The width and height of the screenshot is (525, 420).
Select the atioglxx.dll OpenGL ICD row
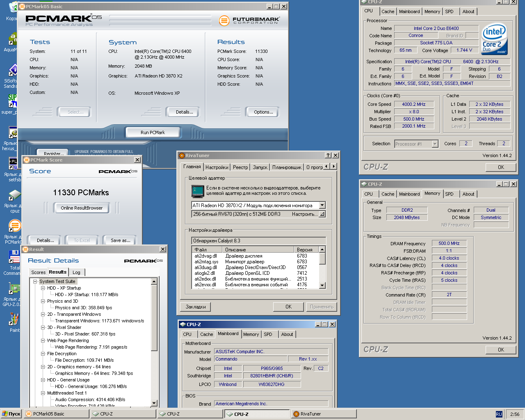[255, 273]
